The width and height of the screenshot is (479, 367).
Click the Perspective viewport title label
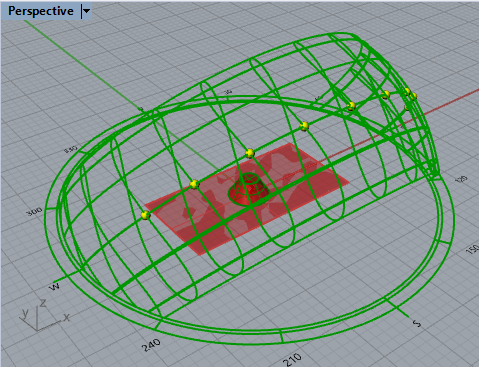coord(41,11)
